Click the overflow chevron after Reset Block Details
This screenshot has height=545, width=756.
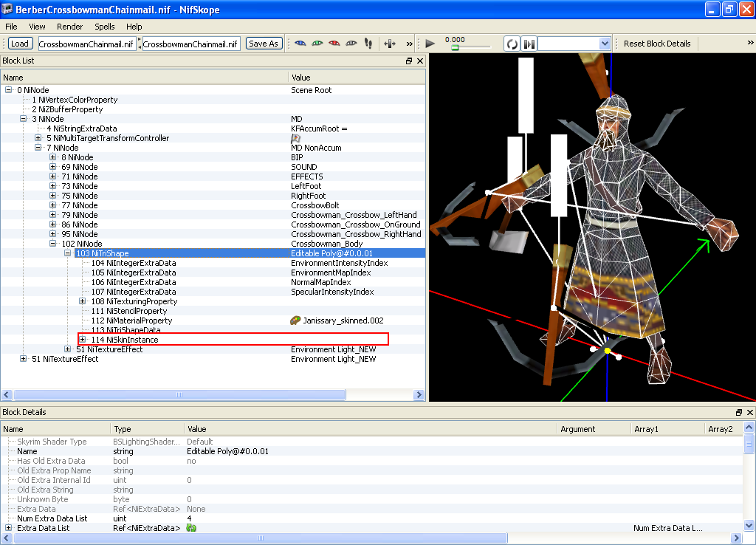[750, 43]
